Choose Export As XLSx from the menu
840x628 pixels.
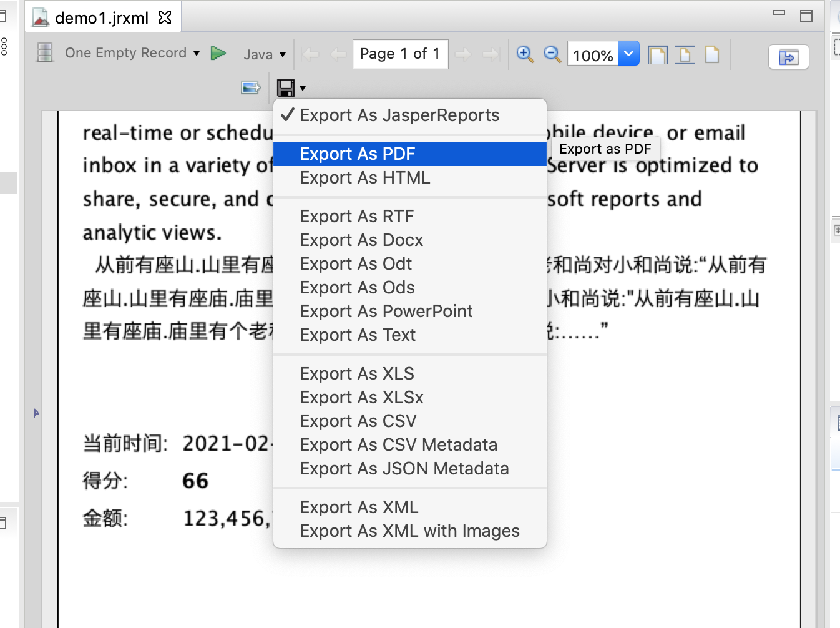361,397
